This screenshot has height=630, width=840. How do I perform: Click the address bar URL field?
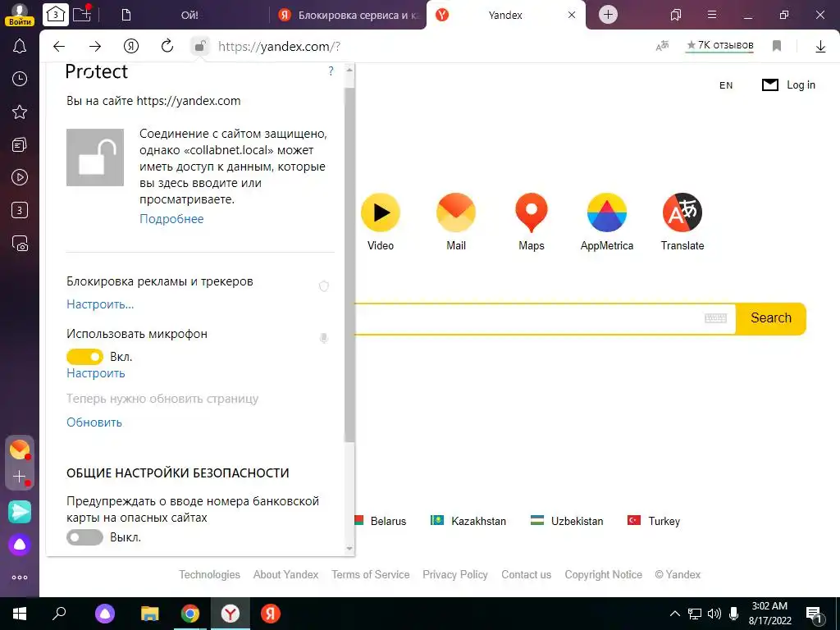428,47
